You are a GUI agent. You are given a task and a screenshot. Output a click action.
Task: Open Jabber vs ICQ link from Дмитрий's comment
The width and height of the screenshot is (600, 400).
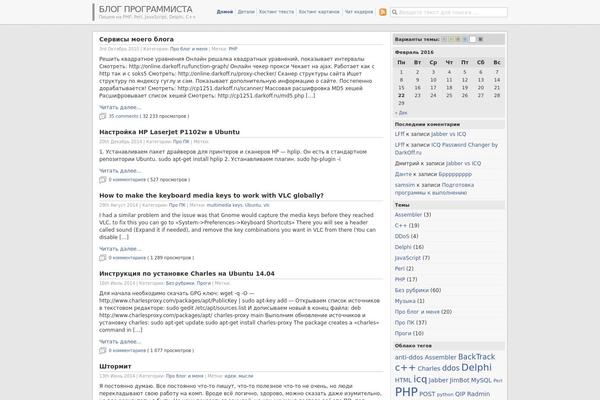[x=463, y=163]
